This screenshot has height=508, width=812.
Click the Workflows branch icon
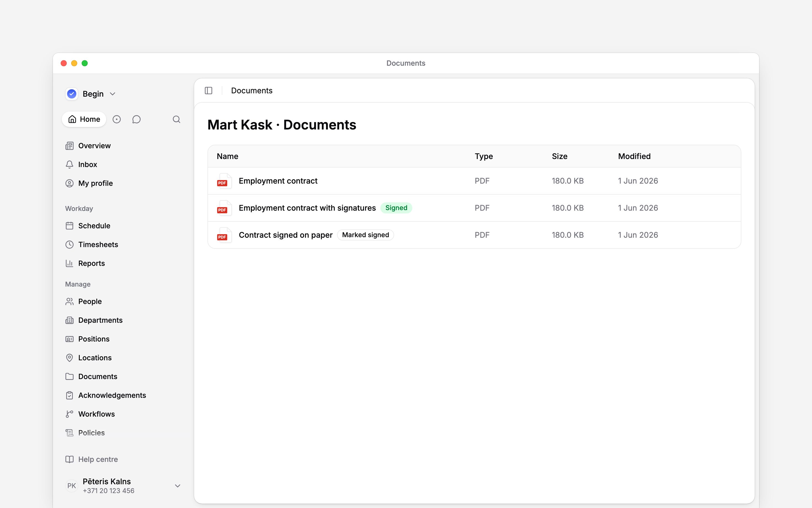[70, 414]
